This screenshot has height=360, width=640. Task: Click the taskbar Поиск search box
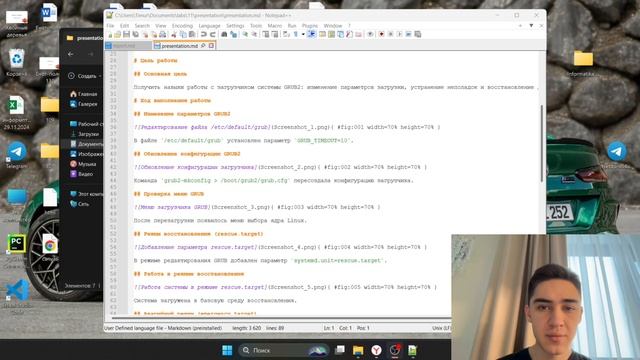[283, 350]
